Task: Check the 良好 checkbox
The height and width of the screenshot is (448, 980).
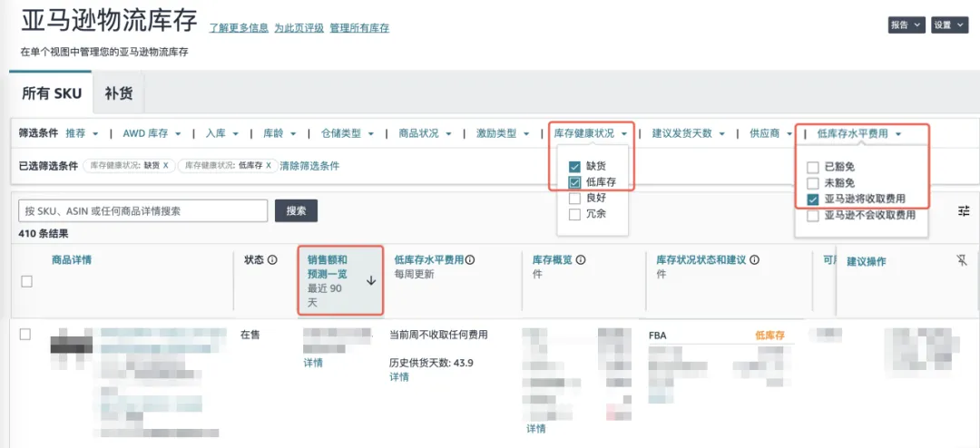Action: [x=574, y=199]
